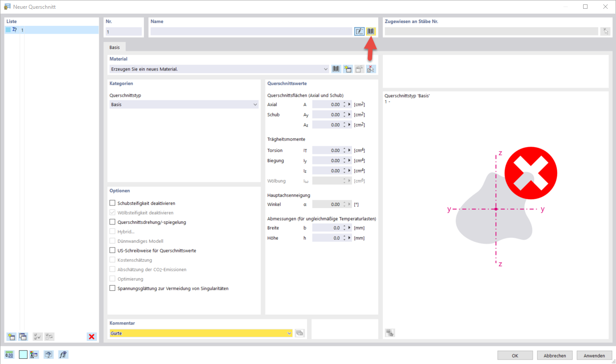The image size is (616, 364).
Task: Click the view settings icon below cross-section preview
Action: point(390,333)
